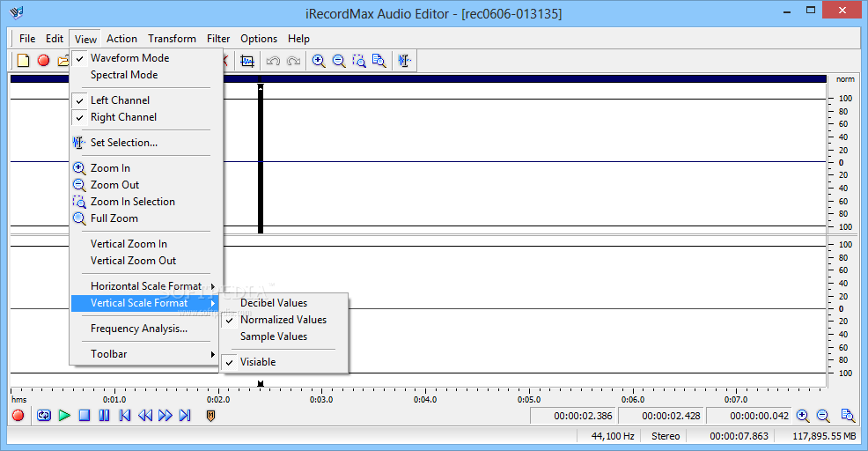Jump to the end of the track

pos(185,415)
